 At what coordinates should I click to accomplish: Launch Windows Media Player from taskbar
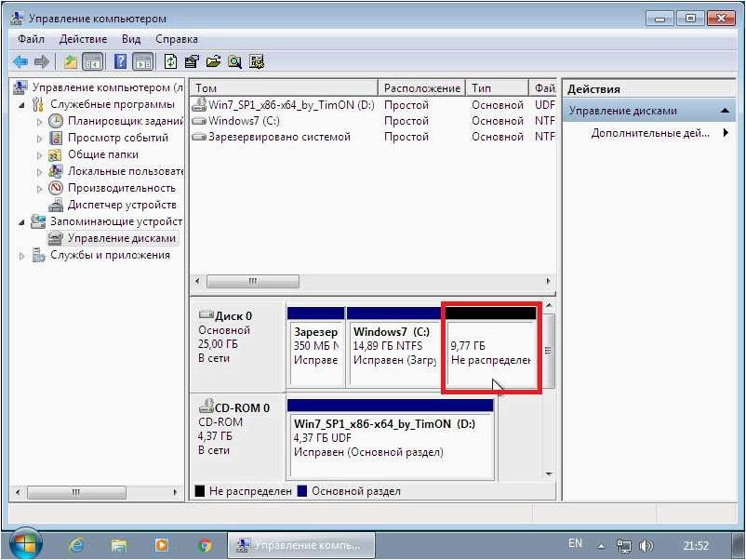point(161,545)
